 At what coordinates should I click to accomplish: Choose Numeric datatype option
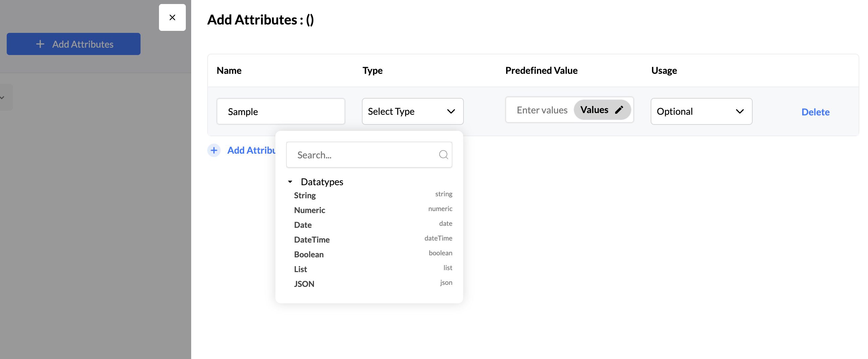[309, 210]
